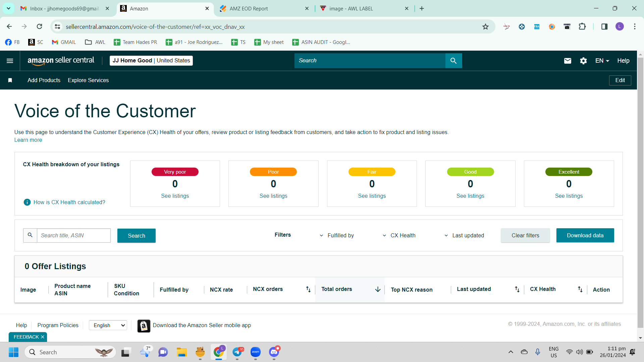
Task: Sort CX Health column arrows
Action: (x=580, y=289)
